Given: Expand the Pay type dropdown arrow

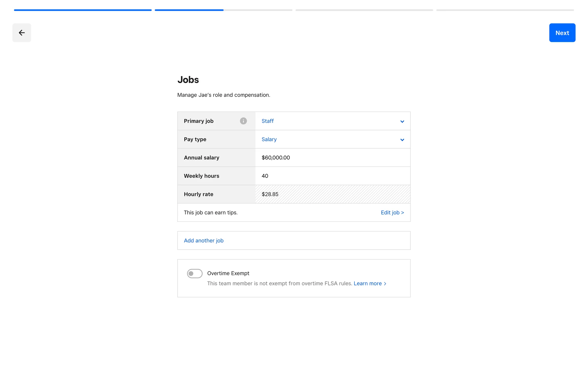Looking at the screenshot, I should pos(402,140).
